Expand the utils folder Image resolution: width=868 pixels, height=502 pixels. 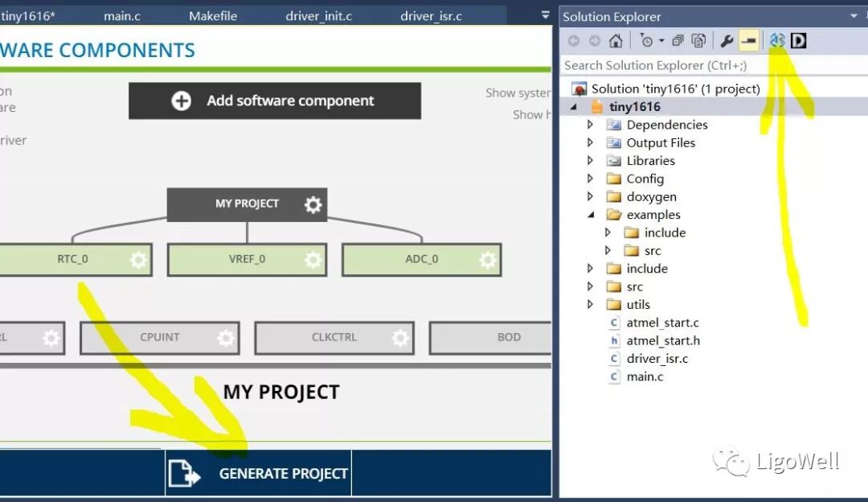coord(591,304)
